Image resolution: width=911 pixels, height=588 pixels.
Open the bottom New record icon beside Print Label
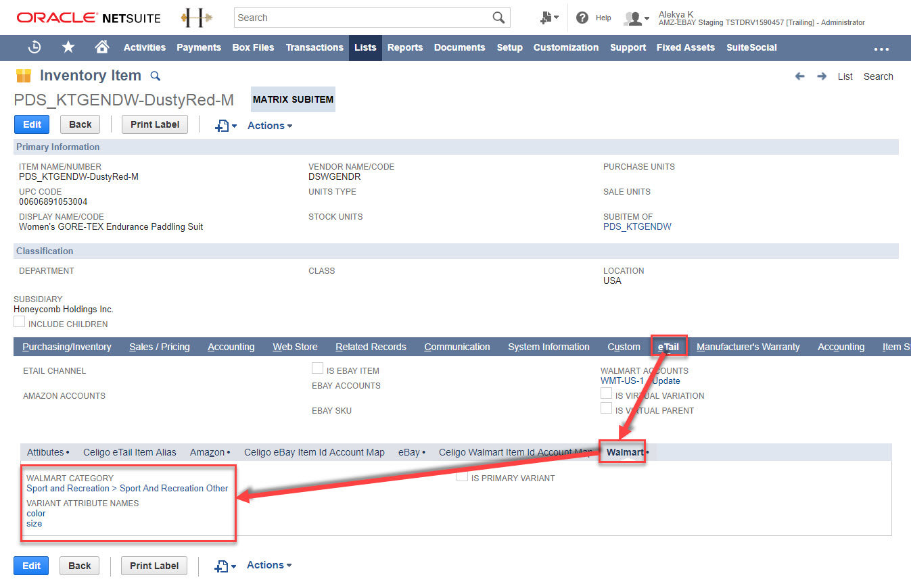[225, 566]
